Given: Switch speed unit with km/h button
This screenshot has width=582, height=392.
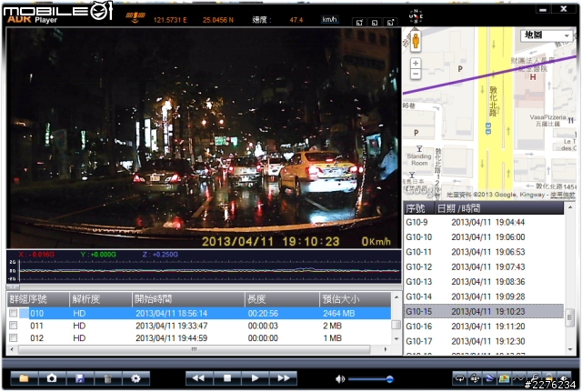Looking at the screenshot, I should 329,19.
